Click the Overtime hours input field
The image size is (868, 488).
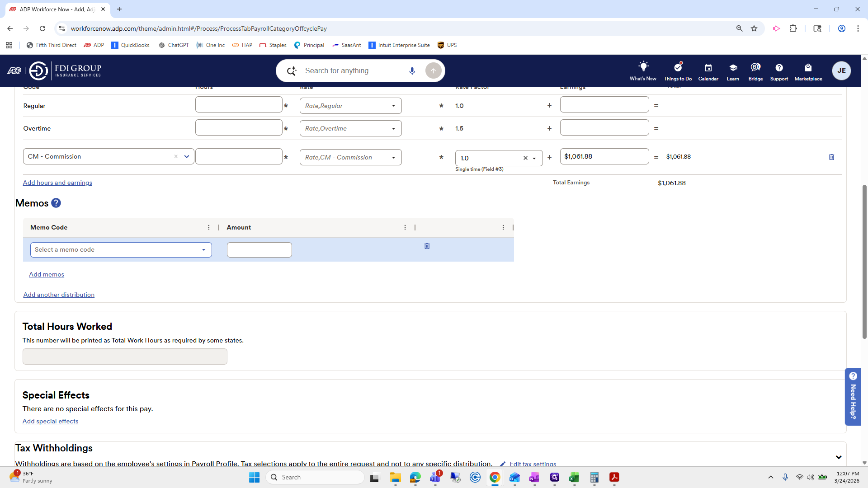pyautogui.click(x=239, y=128)
